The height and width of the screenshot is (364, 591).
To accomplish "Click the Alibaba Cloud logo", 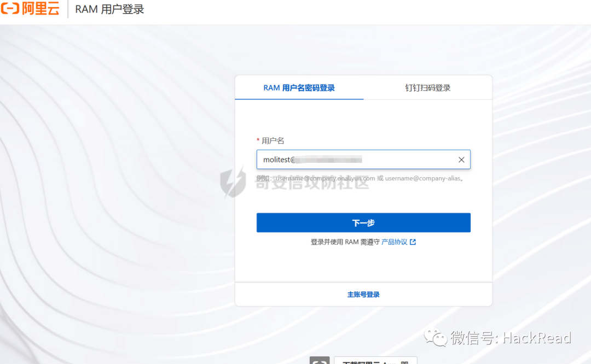I will point(30,8).
